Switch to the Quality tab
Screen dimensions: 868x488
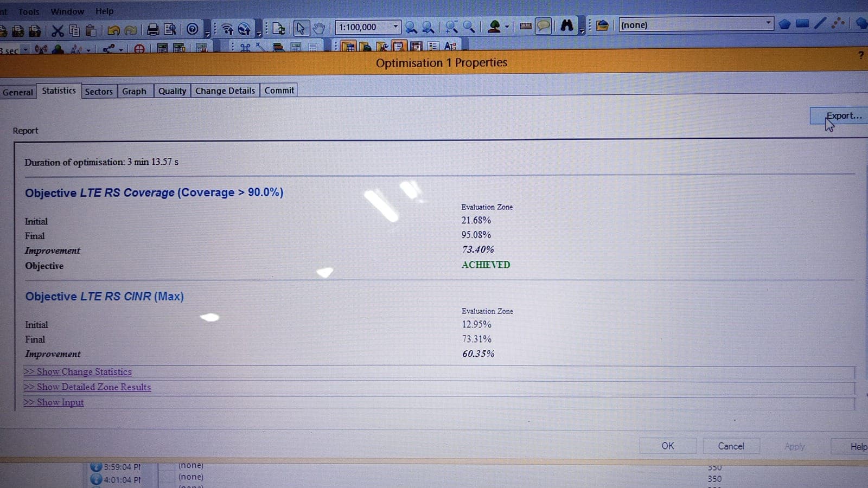tap(172, 91)
